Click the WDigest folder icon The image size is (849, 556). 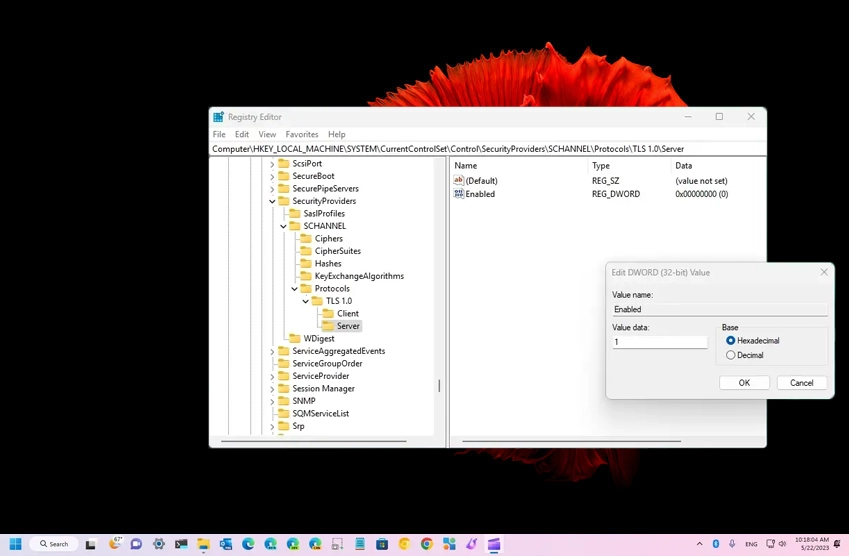point(295,339)
